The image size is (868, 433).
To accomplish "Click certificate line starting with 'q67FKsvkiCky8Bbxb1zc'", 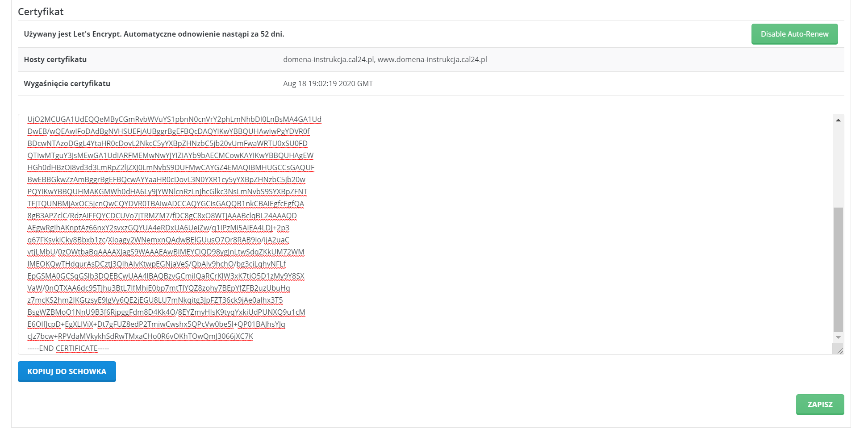I will pos(159,240).
